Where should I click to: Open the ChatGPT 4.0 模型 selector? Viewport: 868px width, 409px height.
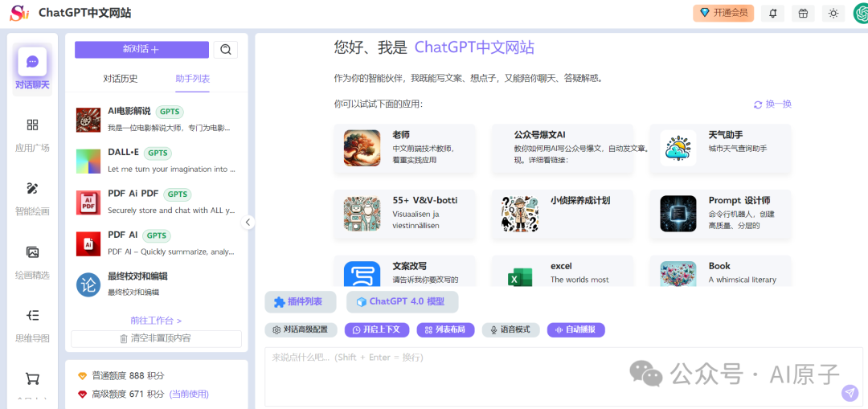pyautogui.click(x=403, y=301)
